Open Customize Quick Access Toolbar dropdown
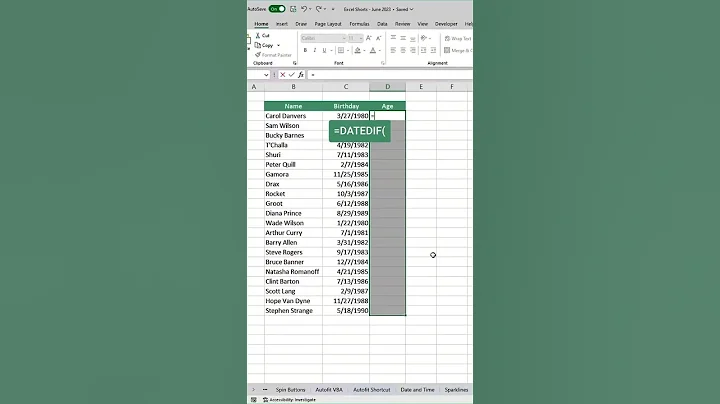Viewport: 720px width, 404px height. (x=333, y=9)
